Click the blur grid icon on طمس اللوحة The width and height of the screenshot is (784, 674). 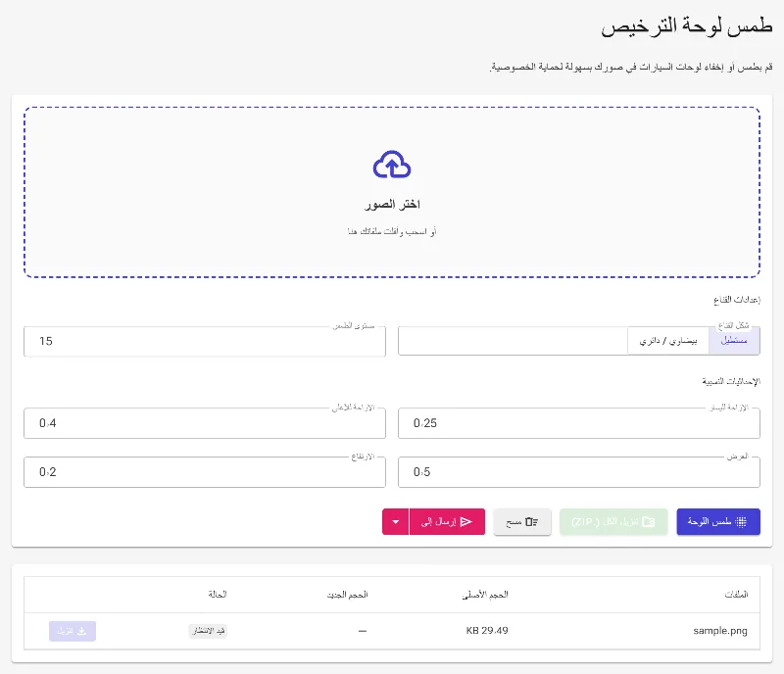coord(741,521)
